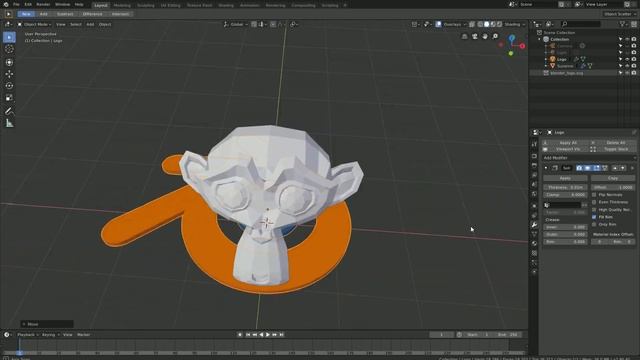Open the Shading options dropdown
The height and width of the screenshot is (360, 640).
pos(515,24)
